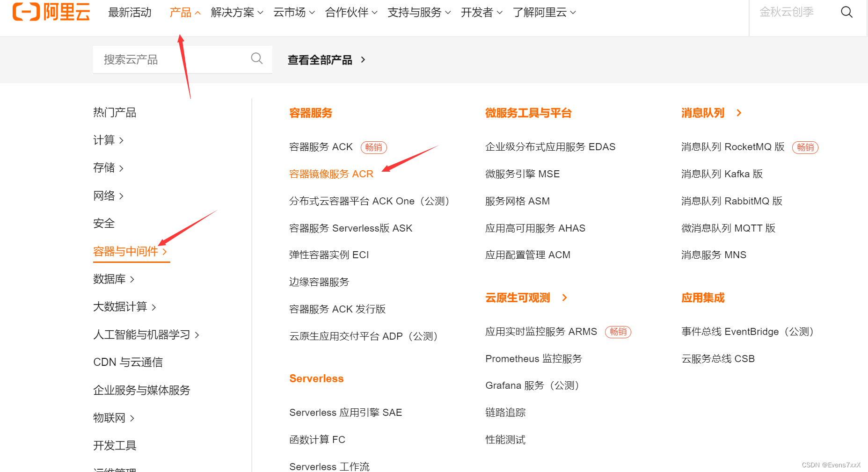Open 消息队列 RabbitMQ 版 link

pyautogui.click(x=732, y=201)
